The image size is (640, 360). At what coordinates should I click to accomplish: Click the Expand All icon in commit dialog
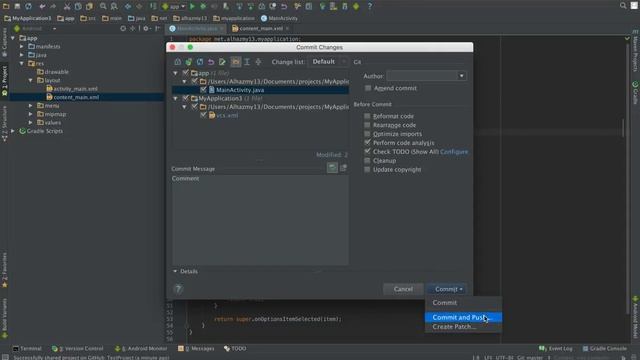(x=247, y=62)
